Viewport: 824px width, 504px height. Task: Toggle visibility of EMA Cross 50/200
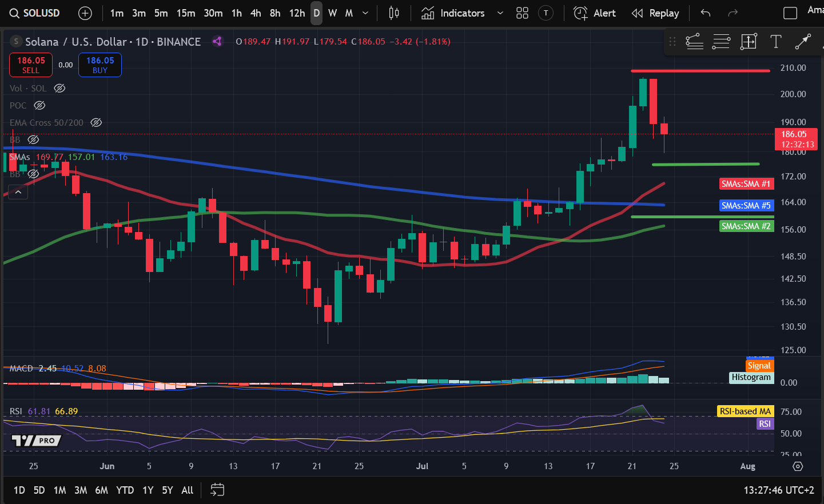point(96,122)
